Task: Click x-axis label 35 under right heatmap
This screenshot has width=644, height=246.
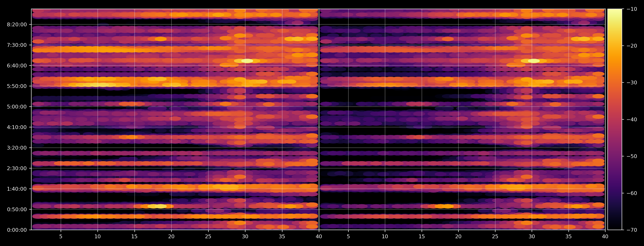Action: 568,236
